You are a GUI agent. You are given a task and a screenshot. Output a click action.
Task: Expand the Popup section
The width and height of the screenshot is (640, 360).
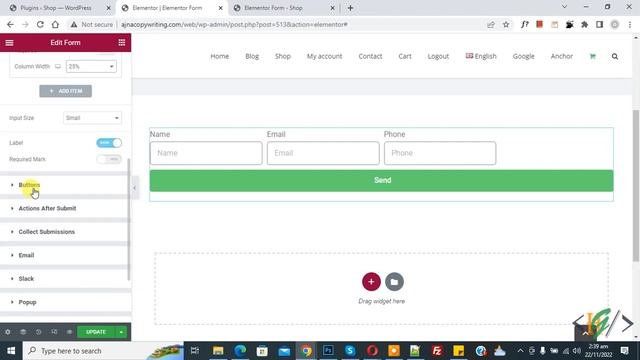[x=65, y=302]
